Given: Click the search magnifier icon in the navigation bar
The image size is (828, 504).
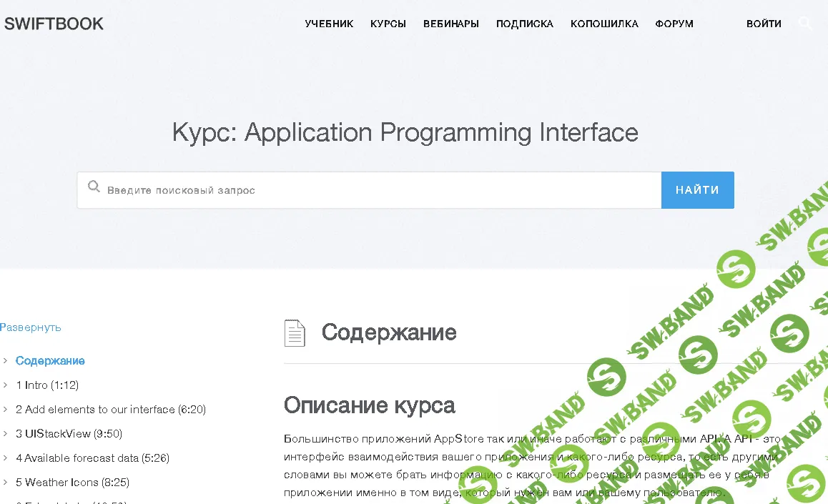Looking at the screenshot, I should [x=805, y=23].
